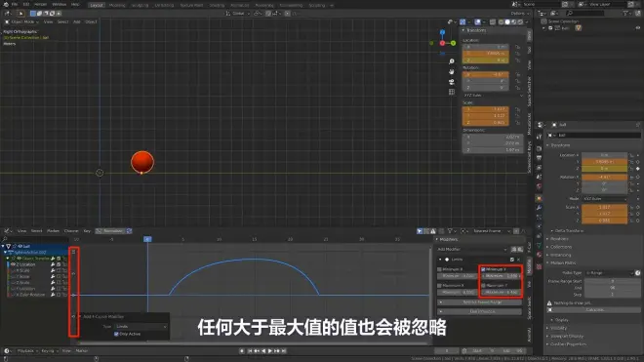Remove the Limits modifier with X icon
This screenshot has height=362, width=644.
point(518,260)
